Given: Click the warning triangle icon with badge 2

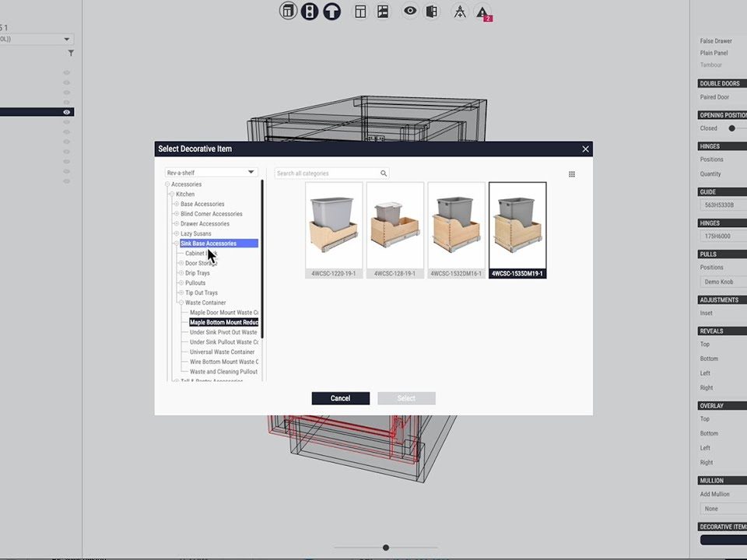Looking at the screenshot, I should pos(482,12).
